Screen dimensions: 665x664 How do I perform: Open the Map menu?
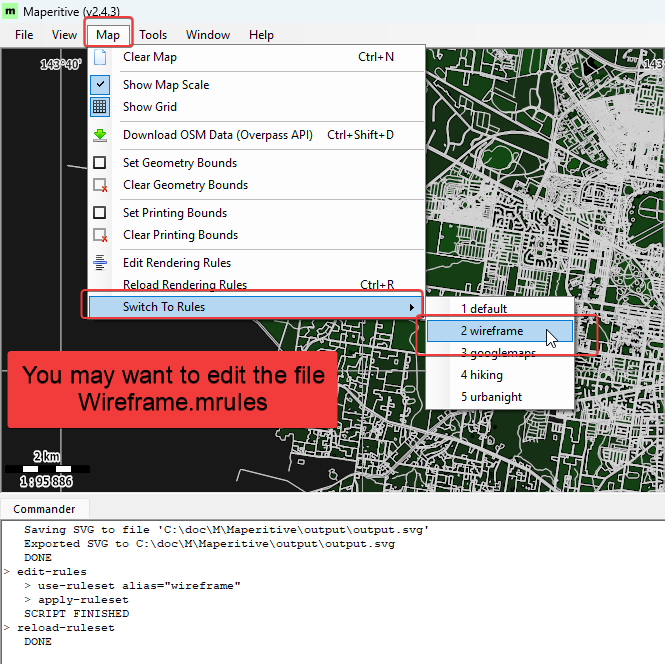coord(108,35)
